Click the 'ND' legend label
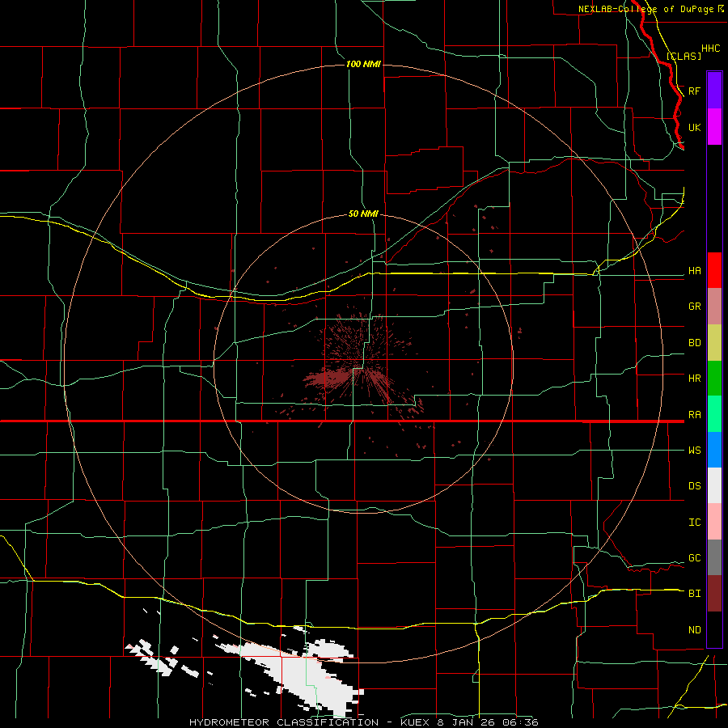 click(694, 630)
